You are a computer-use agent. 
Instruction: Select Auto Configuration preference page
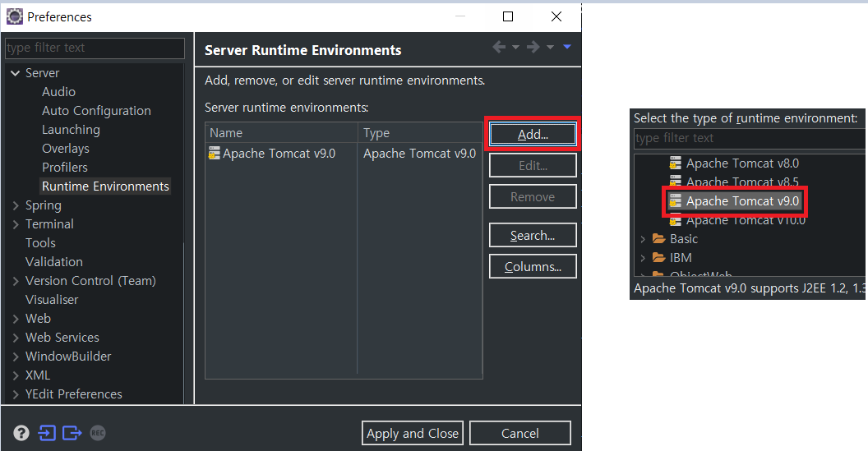(96, 111)
